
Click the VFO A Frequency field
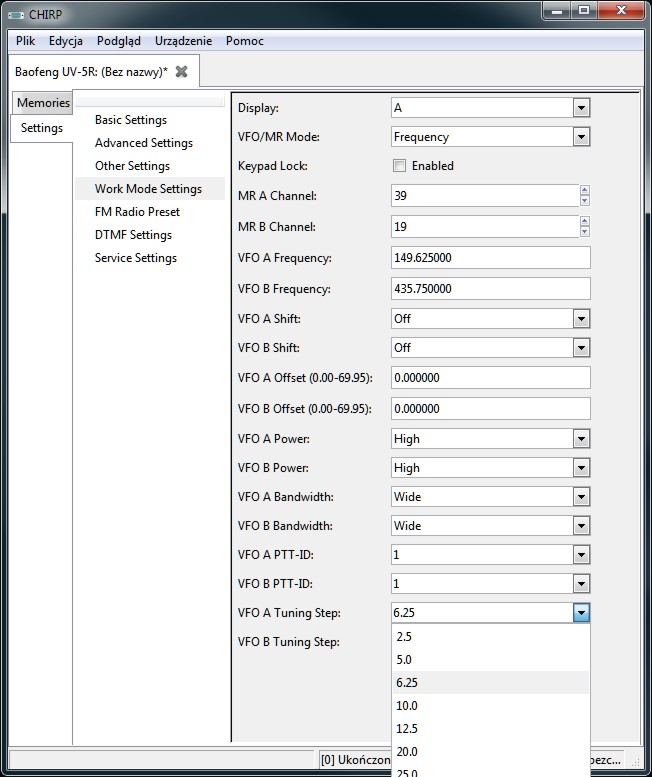tap(490, 258)
